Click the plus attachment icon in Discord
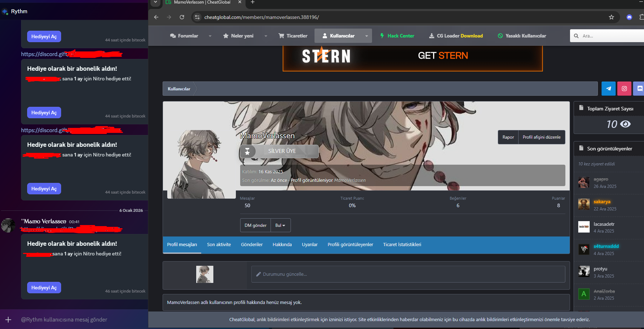 [8, 320]
